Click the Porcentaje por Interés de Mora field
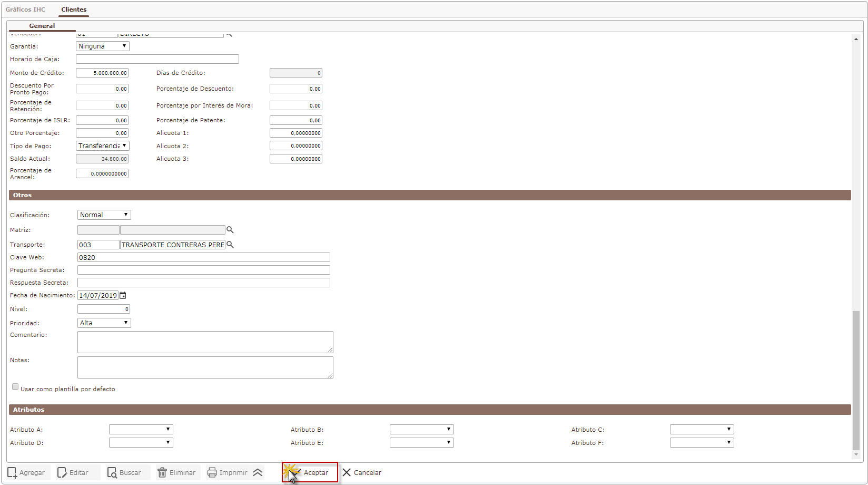The height and width of the screenshot is (485, 868). (296, 106)
